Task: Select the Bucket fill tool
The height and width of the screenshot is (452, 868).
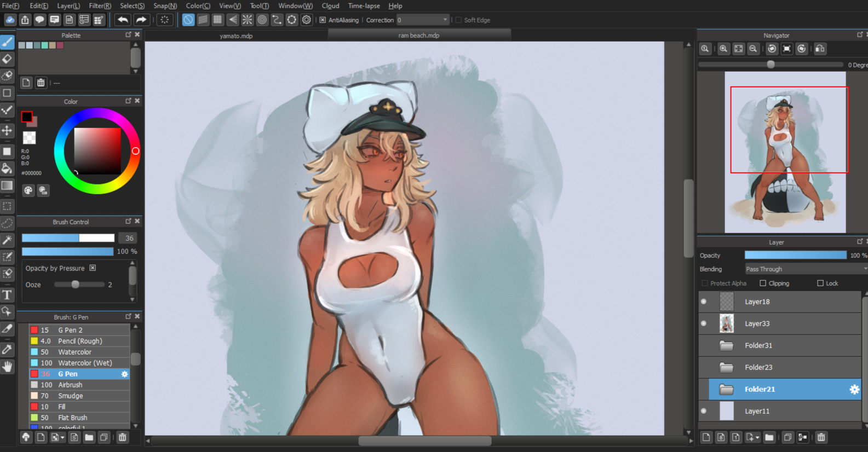Action: (x=7, y=168)
